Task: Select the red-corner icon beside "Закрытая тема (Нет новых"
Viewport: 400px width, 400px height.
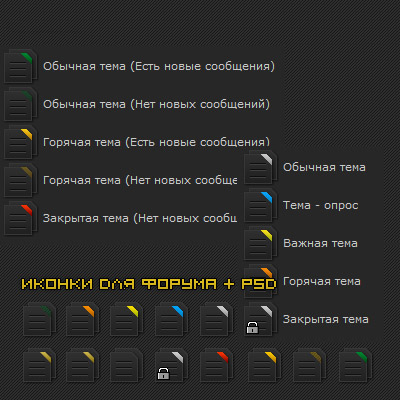Action: 20,218
